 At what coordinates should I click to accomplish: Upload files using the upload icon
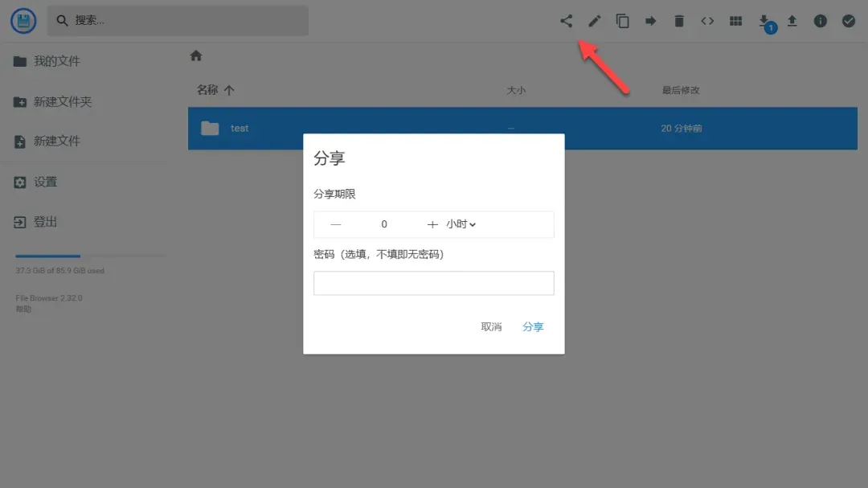click(792, 21)
